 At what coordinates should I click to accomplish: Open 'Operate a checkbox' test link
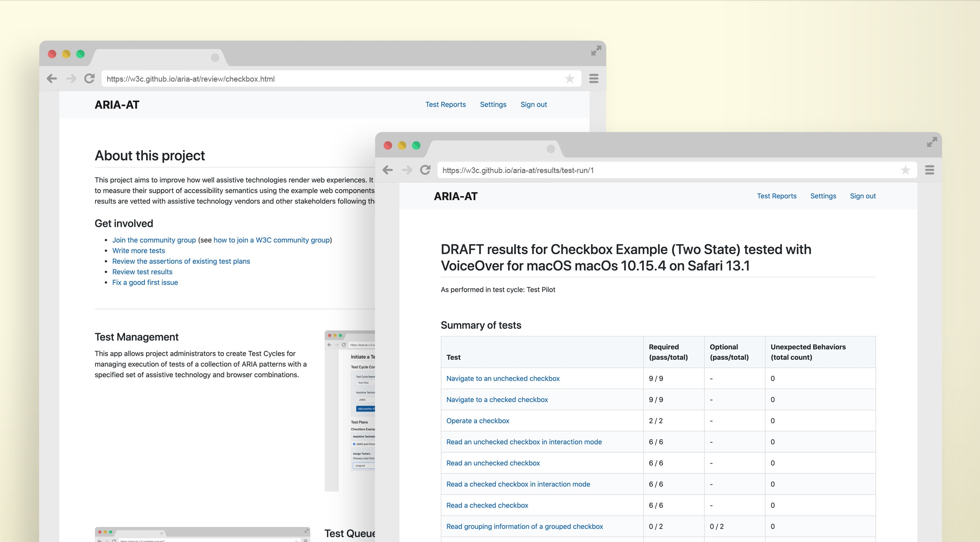pos(478,421)
